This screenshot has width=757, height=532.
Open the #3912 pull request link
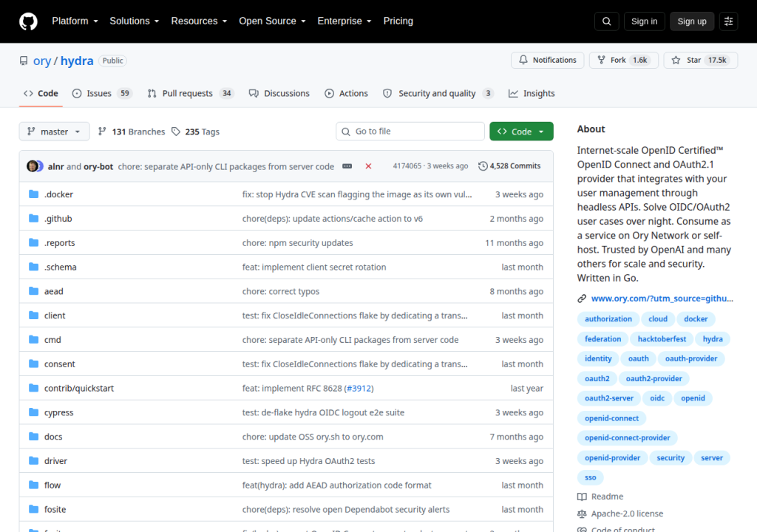[359, 389]
